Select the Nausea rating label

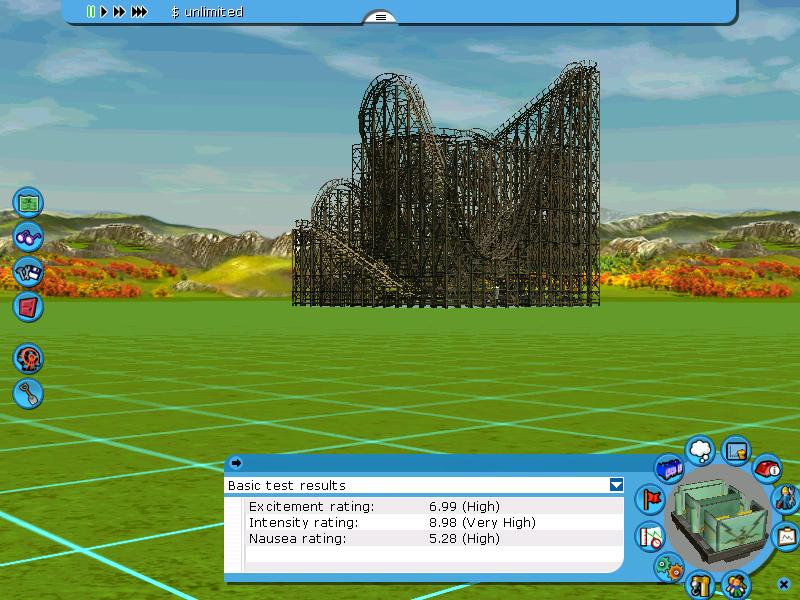click(x=297, y=538)
